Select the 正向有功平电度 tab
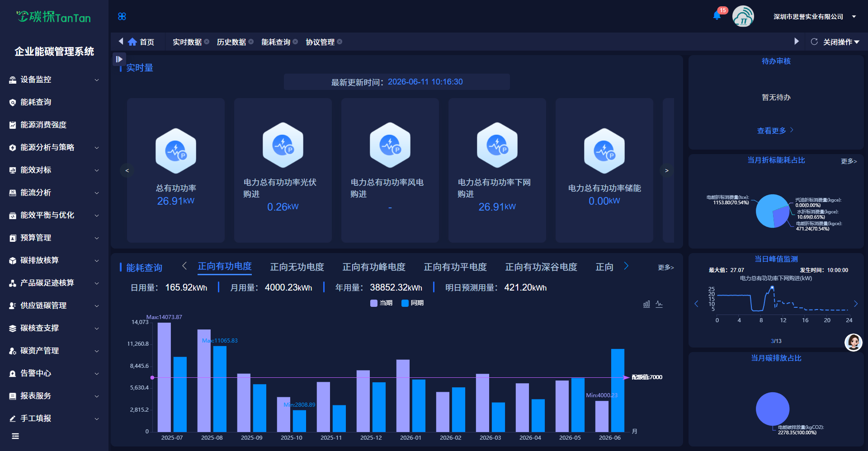The height and width of the screenshot is (451, 868). [455, 267]
